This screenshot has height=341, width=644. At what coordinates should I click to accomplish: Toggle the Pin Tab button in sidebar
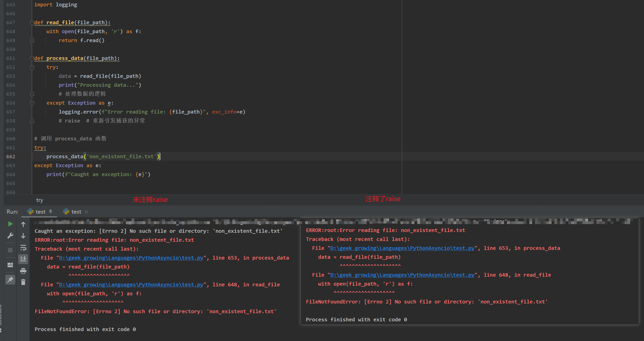[10, 280]
